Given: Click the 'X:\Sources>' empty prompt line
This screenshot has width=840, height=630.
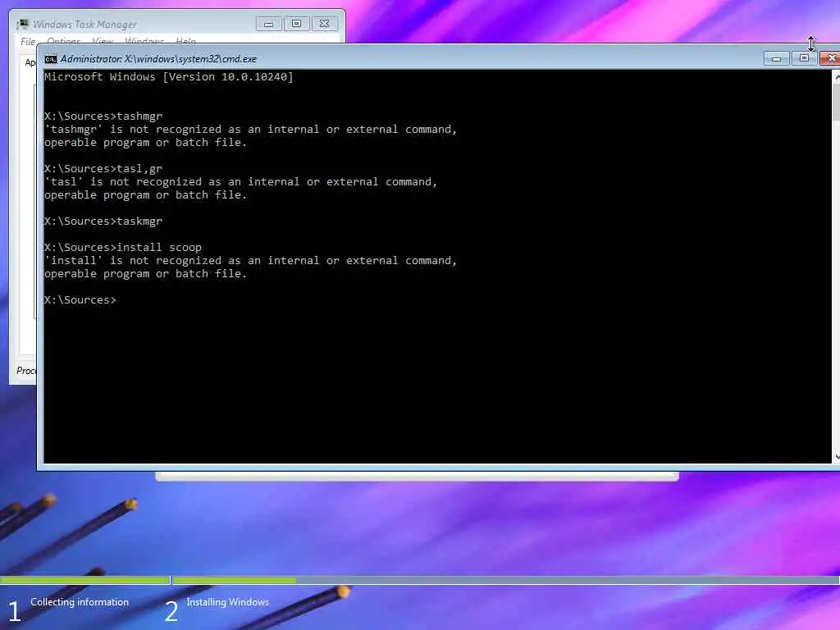Looking at the screenshot, I should pos(80,300).
